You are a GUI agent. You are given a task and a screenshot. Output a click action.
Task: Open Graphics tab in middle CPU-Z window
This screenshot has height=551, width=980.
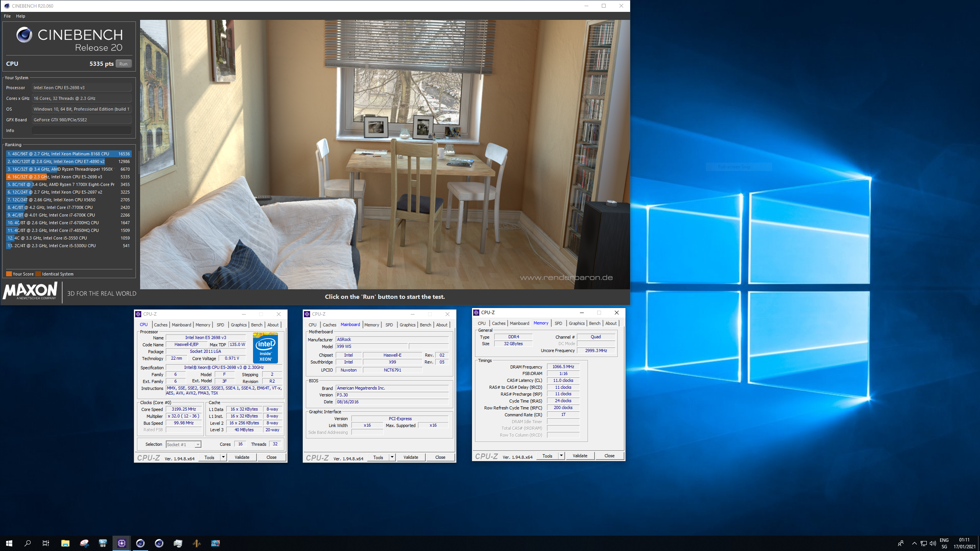(408, 325)
